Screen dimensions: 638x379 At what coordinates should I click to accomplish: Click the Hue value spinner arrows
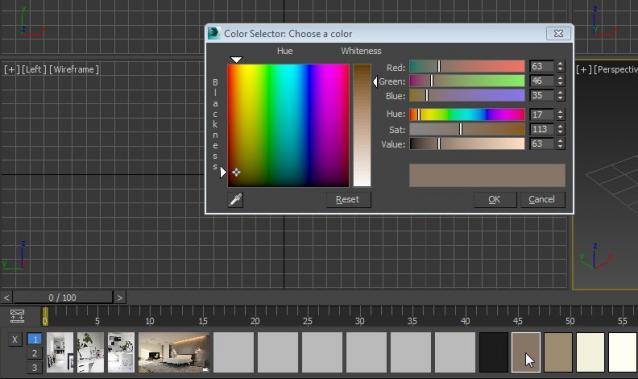click(561, 115)
